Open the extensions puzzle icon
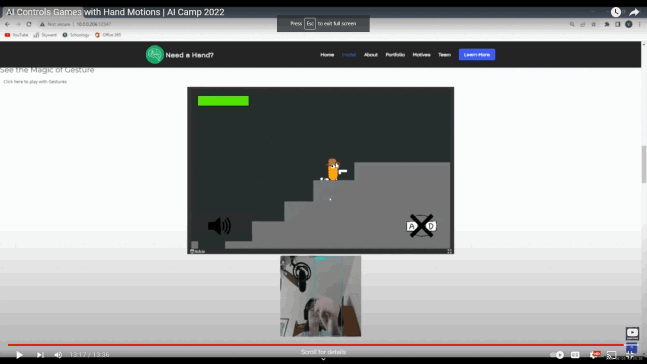The height and width of the screenshot is (364, 647). [607, 24]
